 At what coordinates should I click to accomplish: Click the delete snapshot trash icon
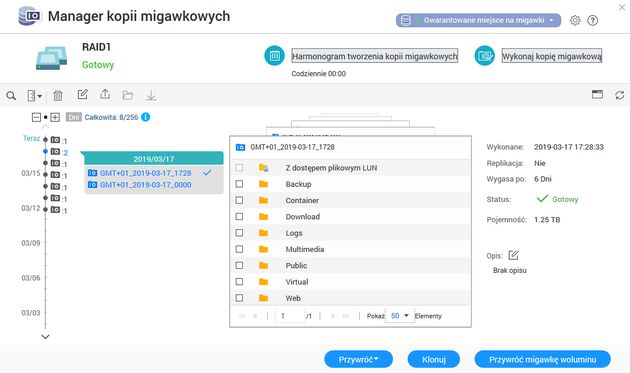click(58, 95)
